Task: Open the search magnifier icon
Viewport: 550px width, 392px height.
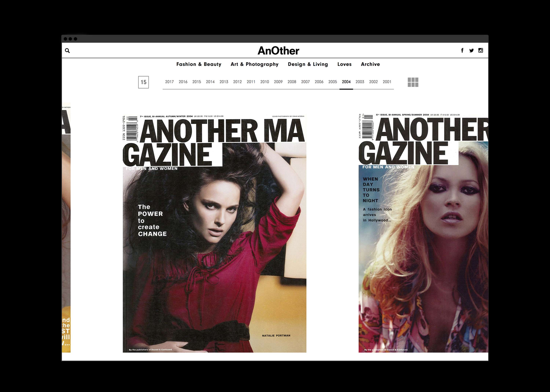Action: pyautogui.click(x=67, y=50)
